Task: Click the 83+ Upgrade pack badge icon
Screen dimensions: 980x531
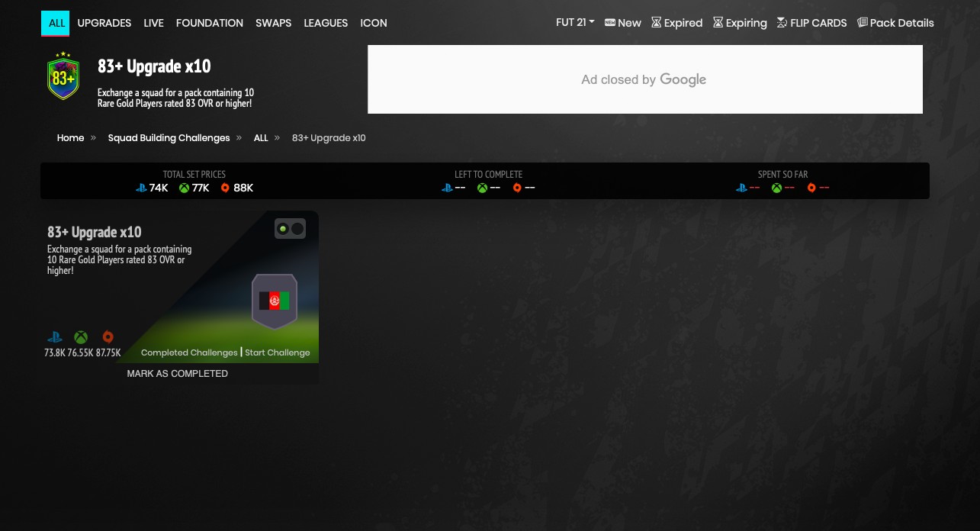Action: [x=63, y=76]
